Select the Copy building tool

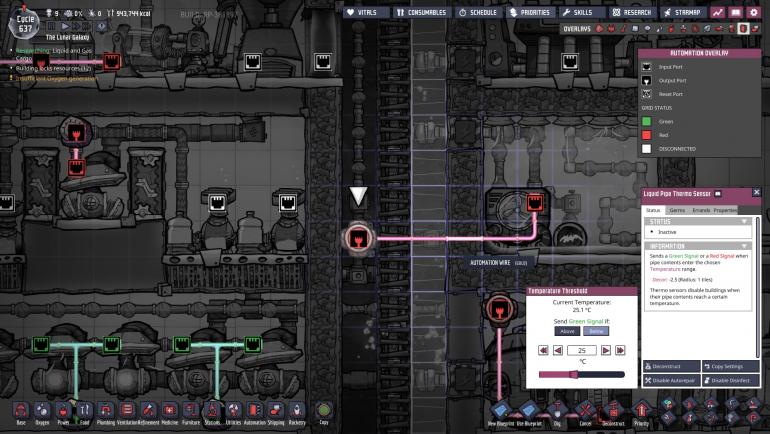(324, 412)
